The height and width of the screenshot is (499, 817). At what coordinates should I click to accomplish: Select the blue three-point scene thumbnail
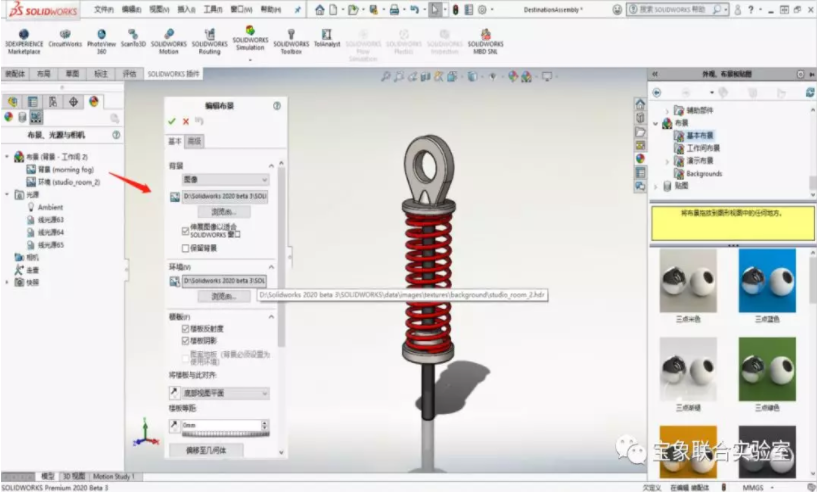coord(767,281)
